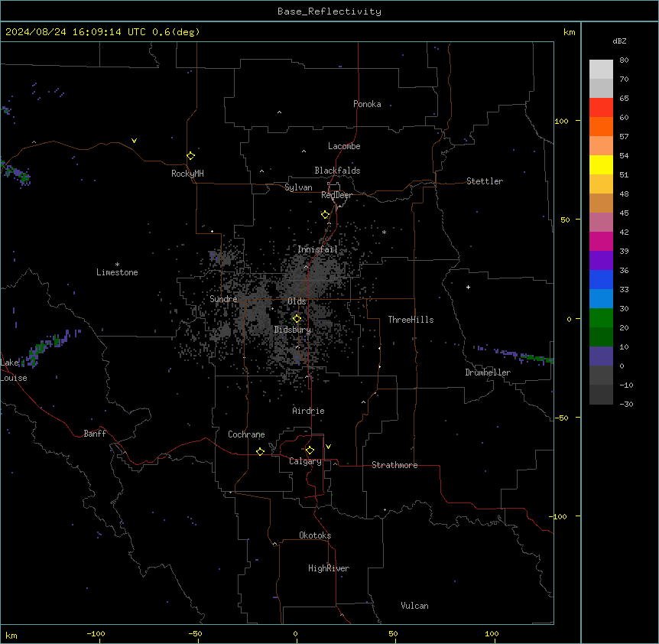Choose the dark green 10-20 dBZ swatch

(601, 337)
